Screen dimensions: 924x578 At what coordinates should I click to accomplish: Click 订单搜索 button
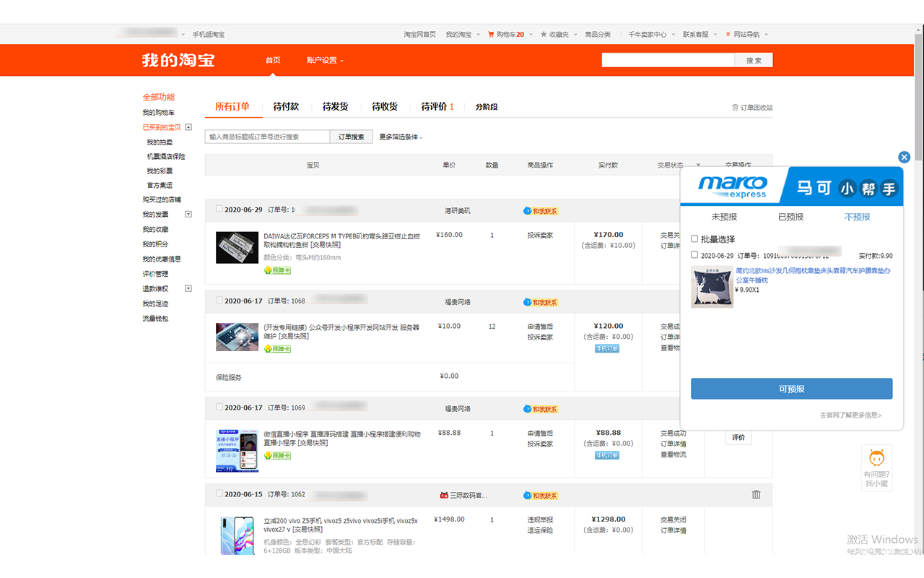pyautogui.click(x=352, y=137)
